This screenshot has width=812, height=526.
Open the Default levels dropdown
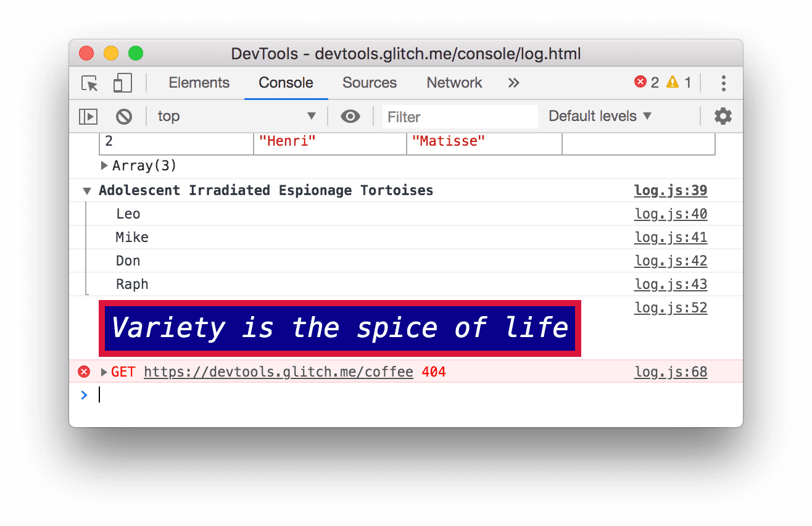click(599, 116)
